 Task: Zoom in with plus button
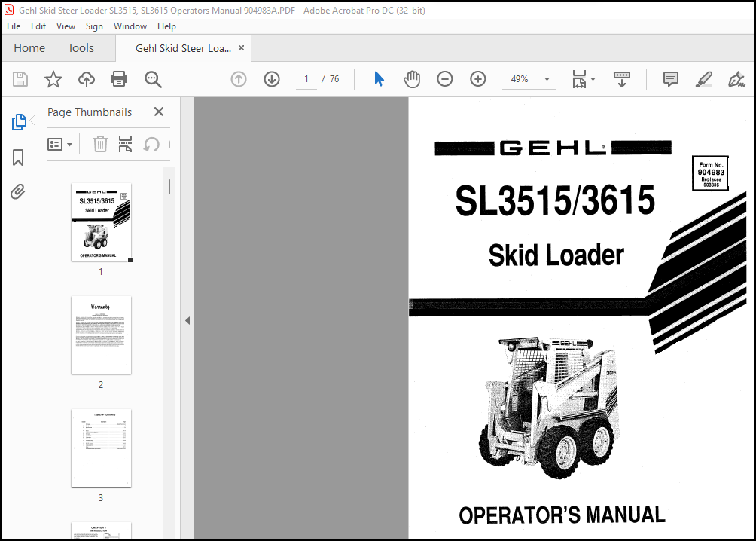click(478, 79)
